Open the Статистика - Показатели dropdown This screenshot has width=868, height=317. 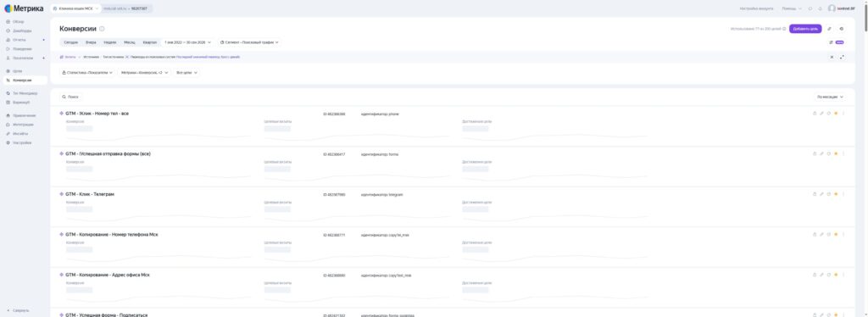click(x=87, y=73)
